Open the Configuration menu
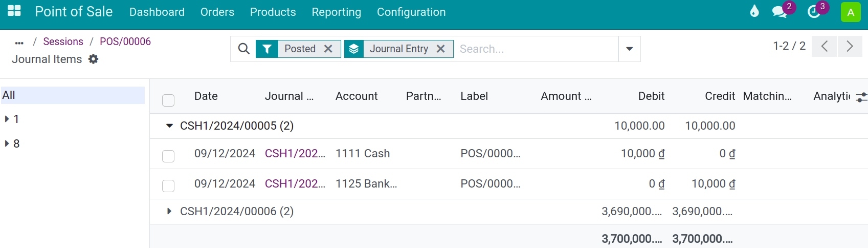 click(411, 12)
